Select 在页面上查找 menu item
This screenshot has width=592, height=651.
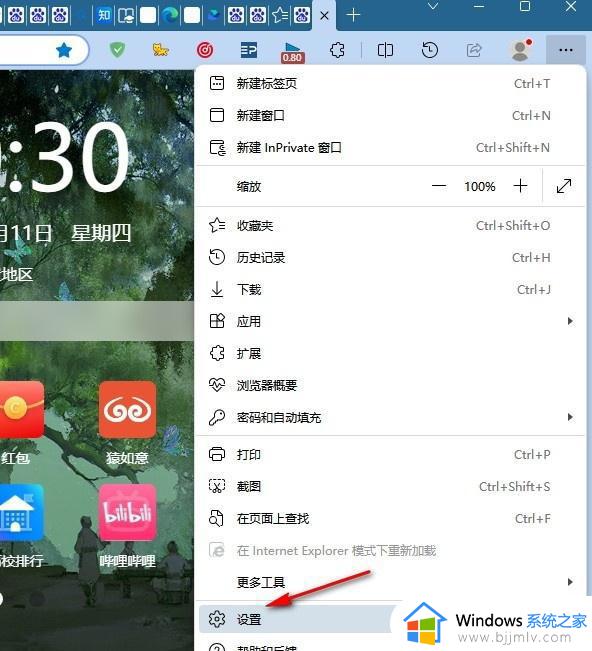(x=390, y=519)
